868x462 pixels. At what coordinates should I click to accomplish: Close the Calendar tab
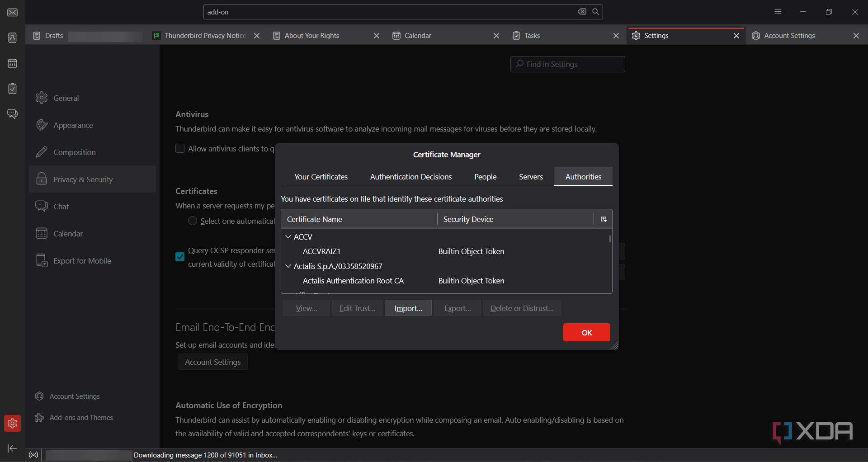(x=496, y=36)
